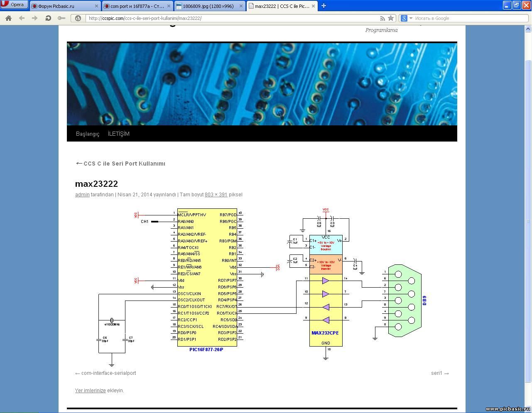Viewport: 532px width, 413px height.
Task: Click the site info globe badge
Action: 78,18
